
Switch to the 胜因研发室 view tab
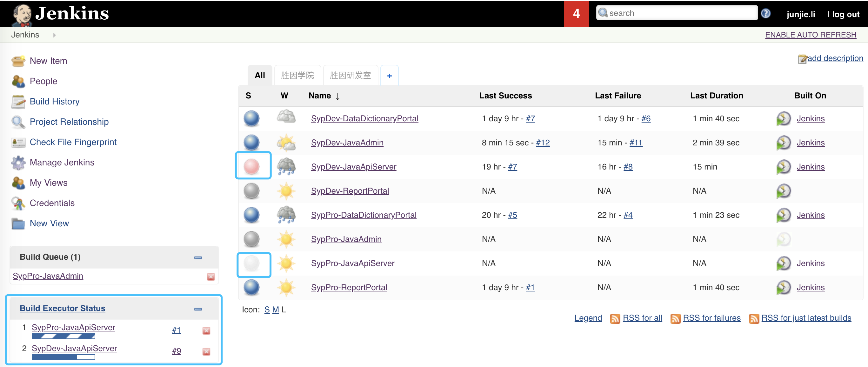tap(351, 75)
